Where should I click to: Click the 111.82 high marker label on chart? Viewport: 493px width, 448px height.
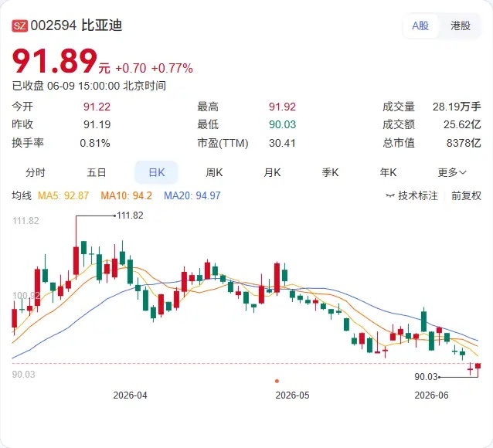pyautogui.click(x=130, y=216)
